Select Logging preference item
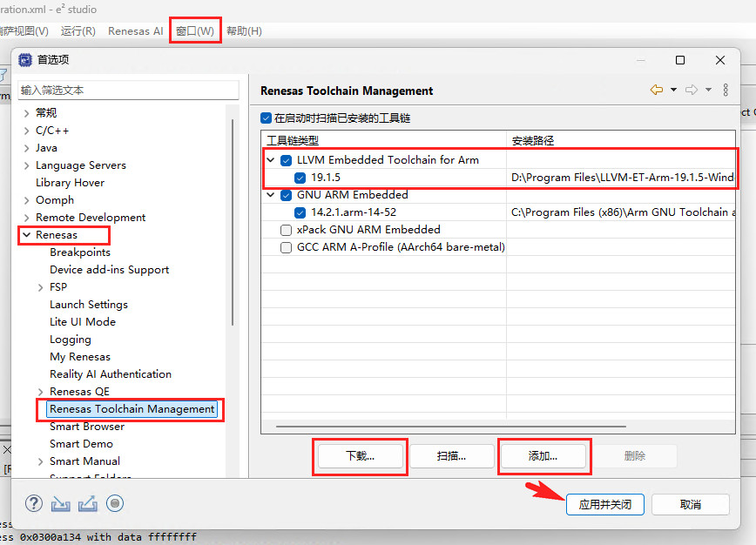756x545 pixels. [71, 340]
